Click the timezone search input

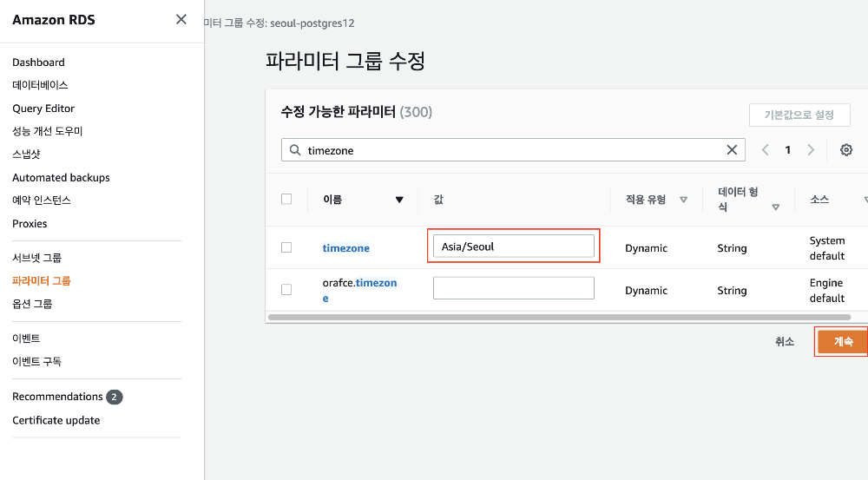pos(513,150)
